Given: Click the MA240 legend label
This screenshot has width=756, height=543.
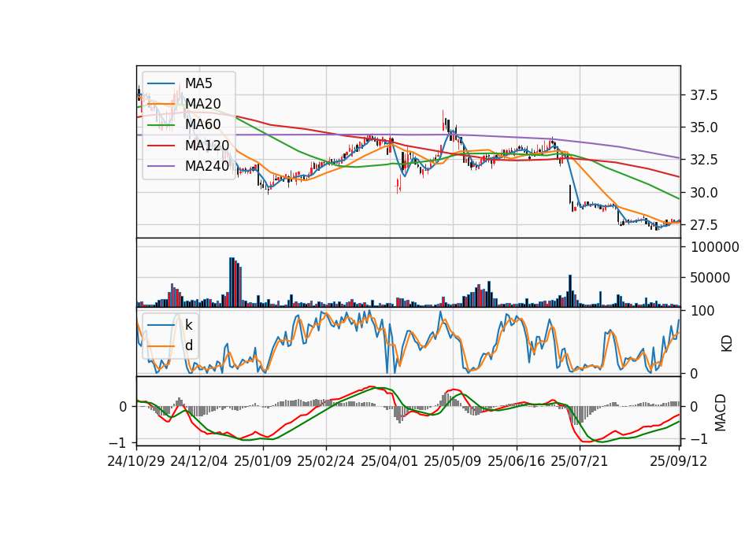Looking at the screenshot, I should [x=207, y=166].
